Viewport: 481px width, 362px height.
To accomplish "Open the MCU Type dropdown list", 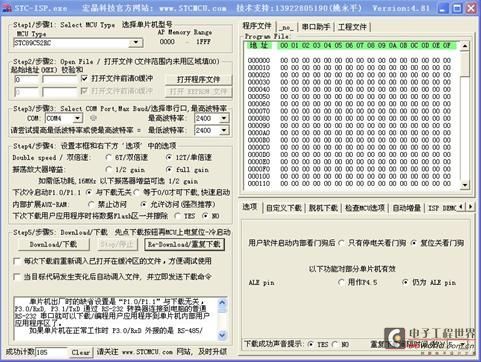I will [x=136, y=42].
